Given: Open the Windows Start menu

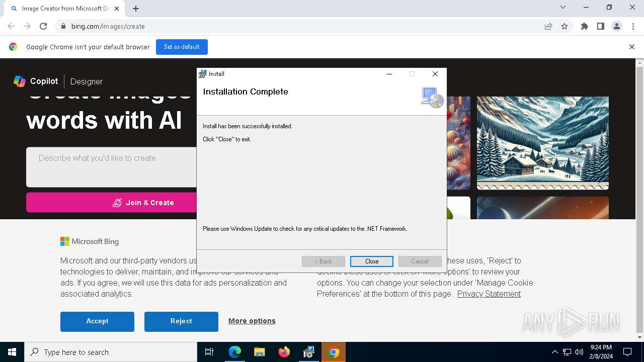Looking at the screenshot, I should coord(12,352).
